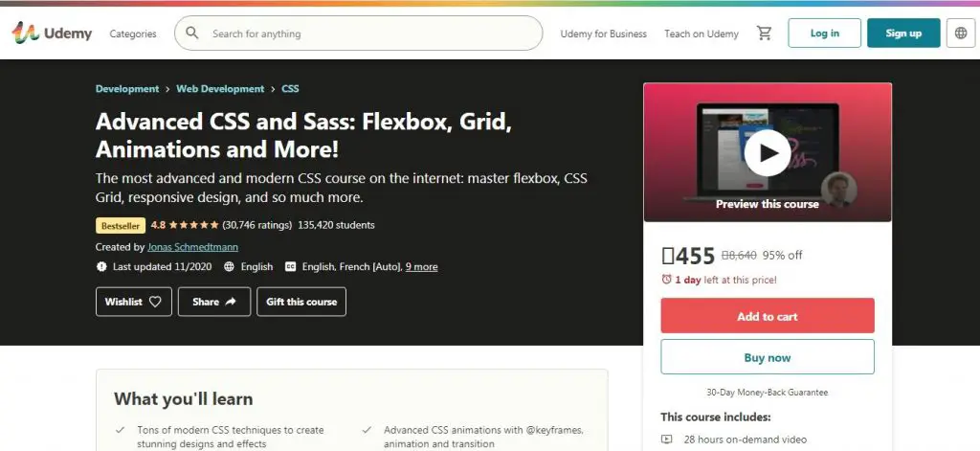Expand the '9 more' subtitle languages
This screenshot has width=980, height=451.
coord(421,266)
